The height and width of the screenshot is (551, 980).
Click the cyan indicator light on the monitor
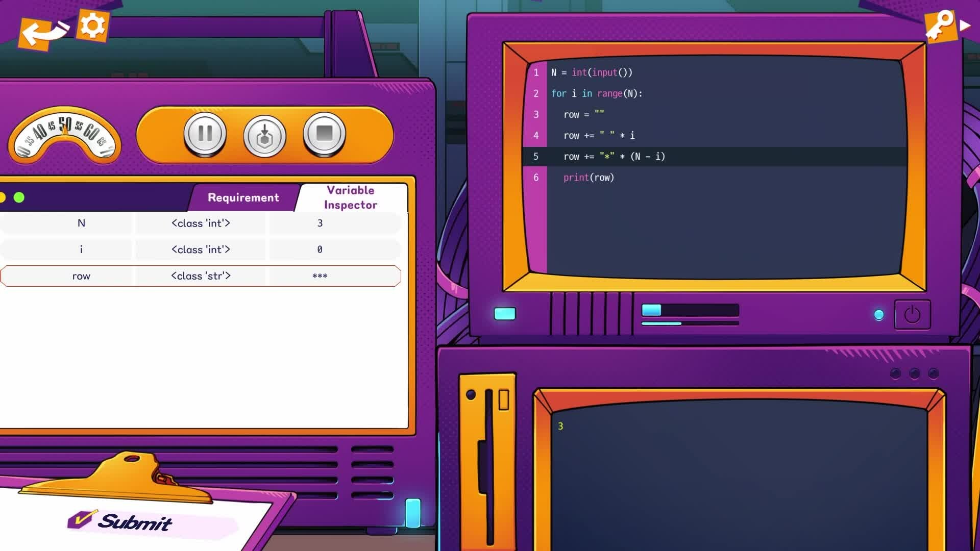879,315
